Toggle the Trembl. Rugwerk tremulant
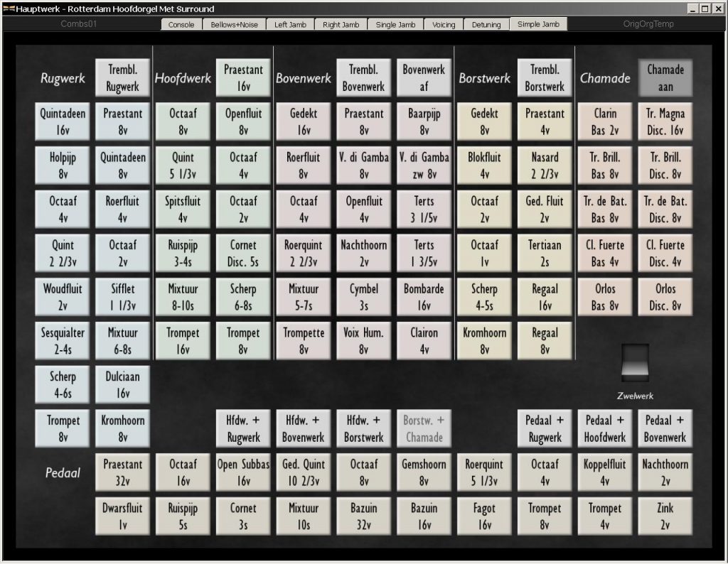This screenshot has width=728, height=564. click(x=122, y=77)
